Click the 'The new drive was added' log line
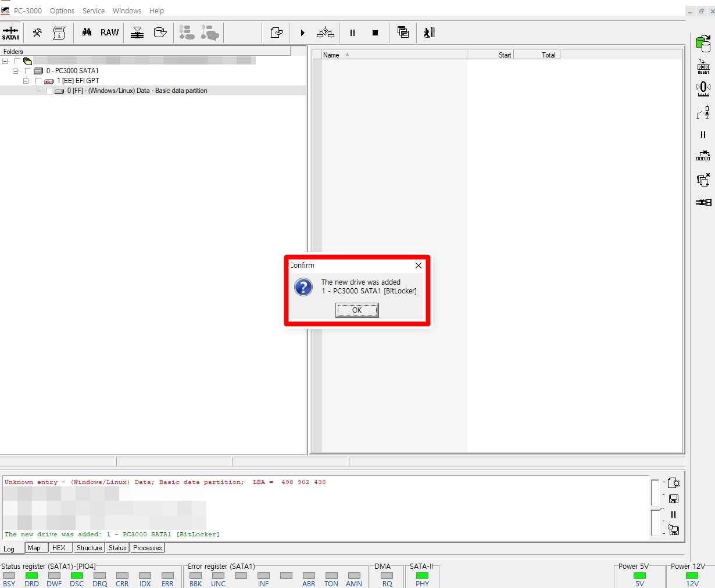Image resolution: width=715 pixels, height=588 pixels. click(112, 535)
